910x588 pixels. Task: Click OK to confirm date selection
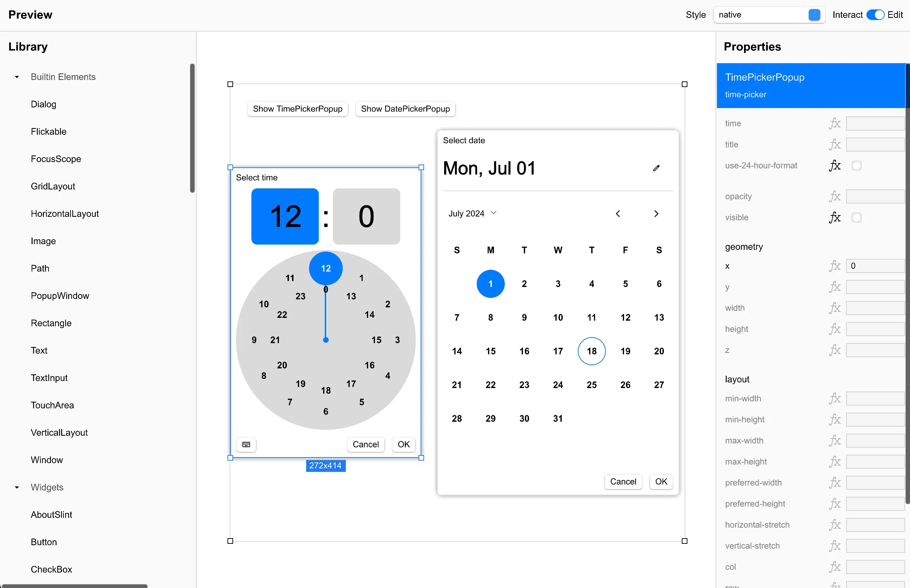[661, 481]
